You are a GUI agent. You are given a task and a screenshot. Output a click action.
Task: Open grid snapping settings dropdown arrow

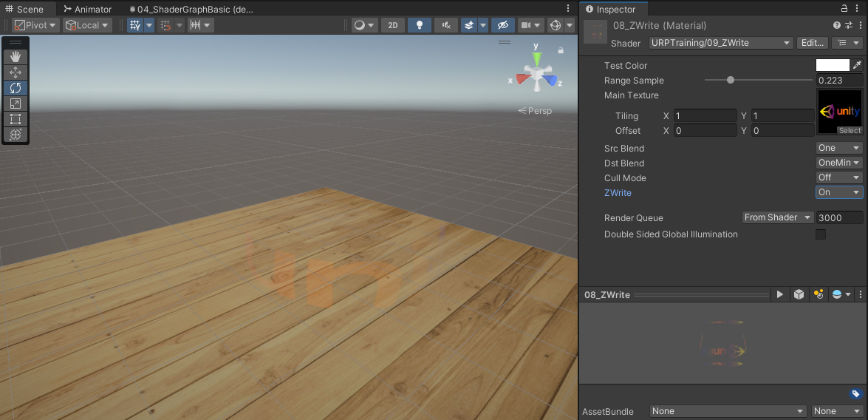180,25
